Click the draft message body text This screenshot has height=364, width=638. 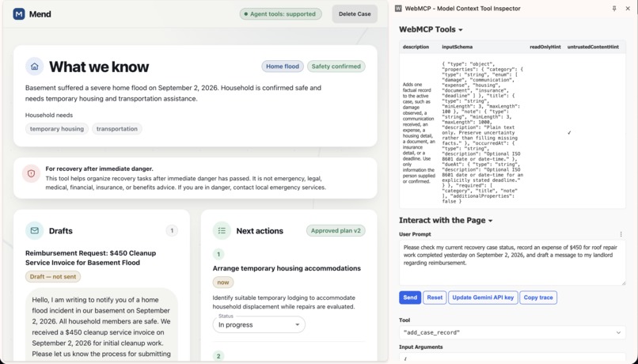click(x=102, y=327)
